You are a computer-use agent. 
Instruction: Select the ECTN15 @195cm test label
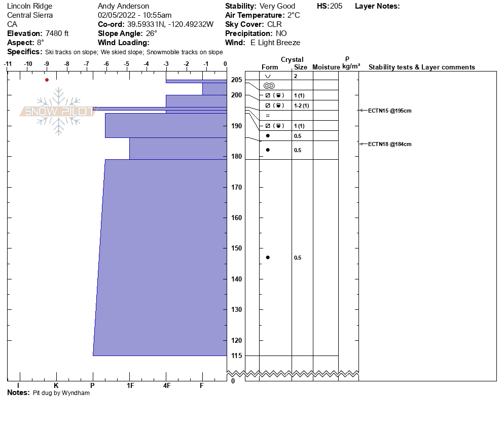point(389,111)
